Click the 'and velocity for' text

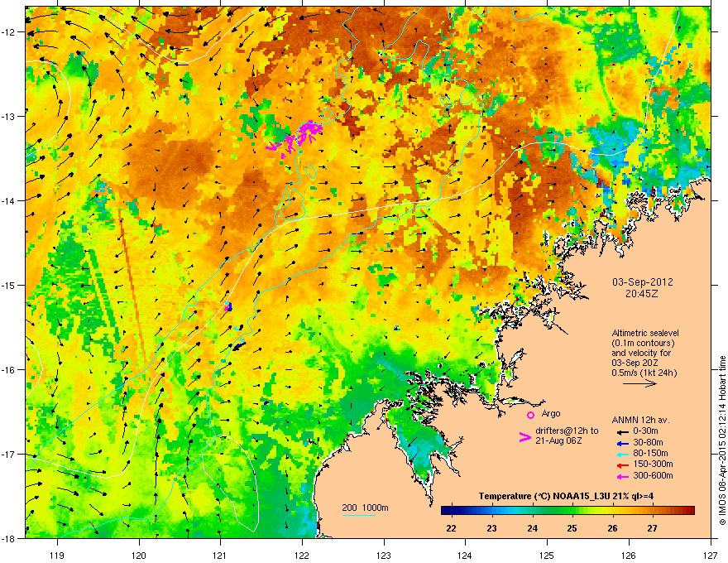point(641,353)
